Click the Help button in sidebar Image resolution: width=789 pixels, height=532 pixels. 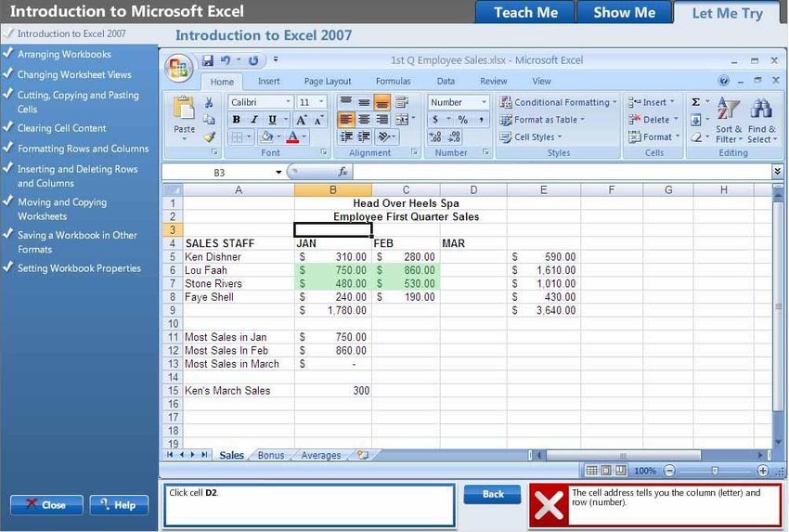[x=119, y=505]
